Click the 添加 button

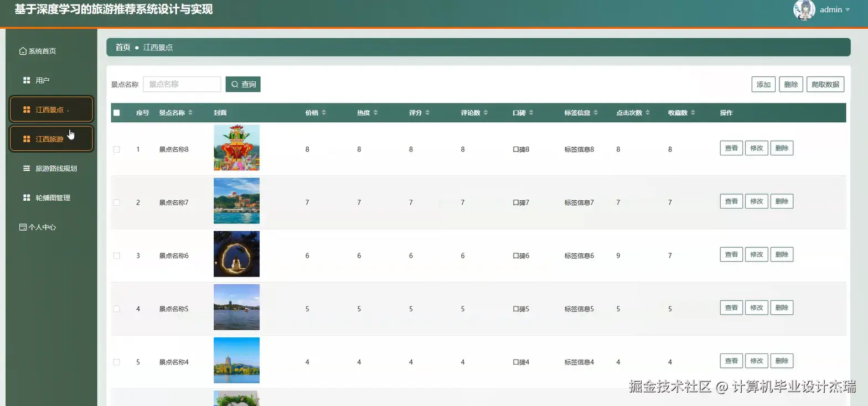pyautogui.click(x=763, y=84)
